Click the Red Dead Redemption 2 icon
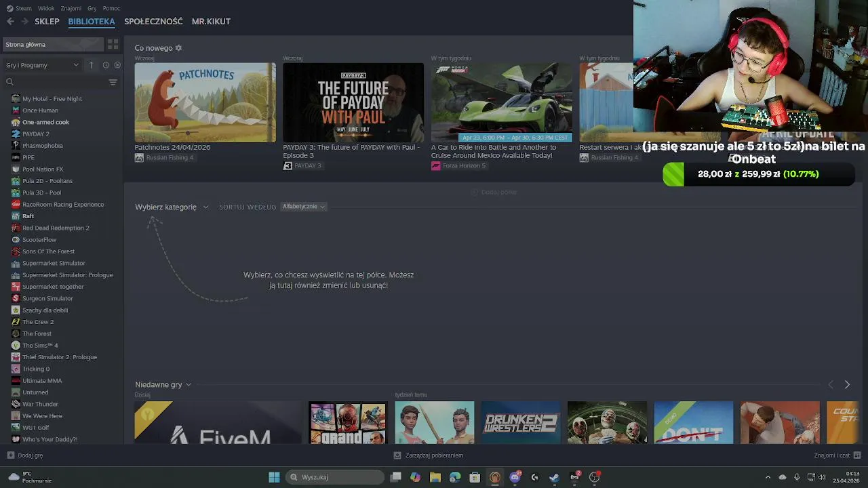 16,228
